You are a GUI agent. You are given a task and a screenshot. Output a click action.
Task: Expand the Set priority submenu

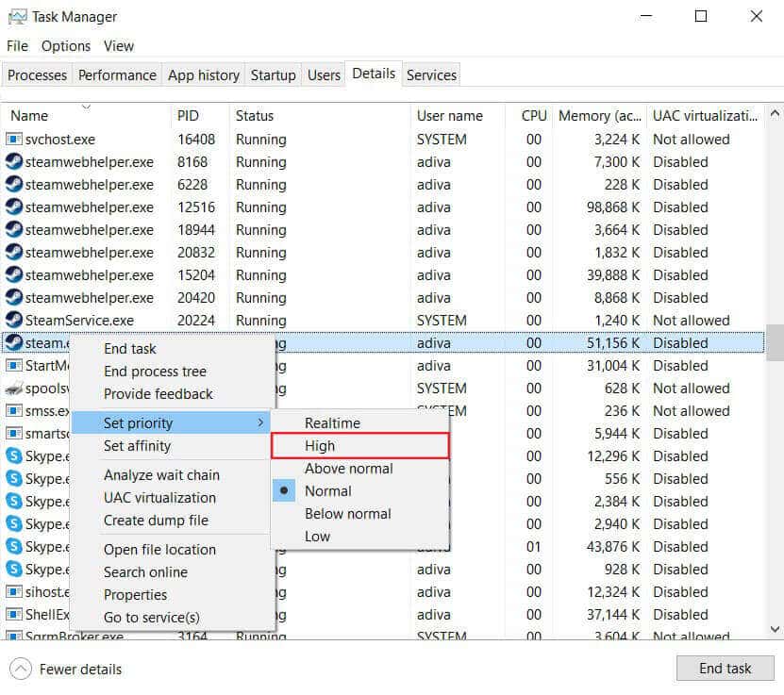click(171, 423)
